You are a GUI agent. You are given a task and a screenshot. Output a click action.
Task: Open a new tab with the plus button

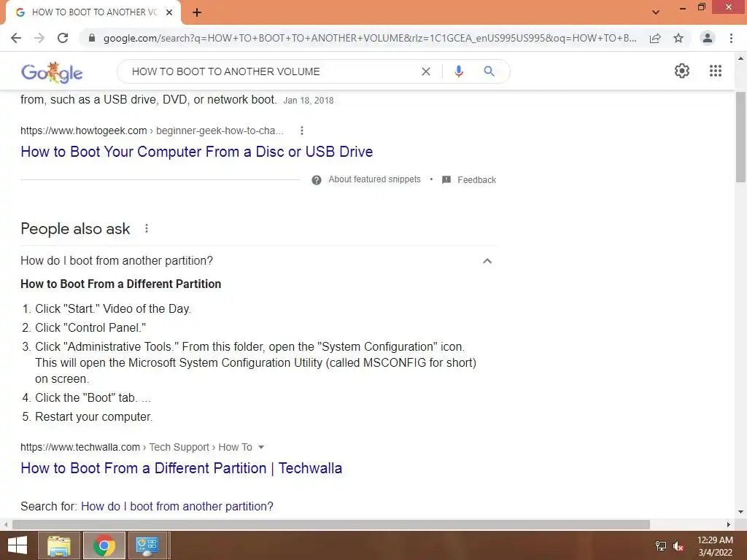point(197,12)
